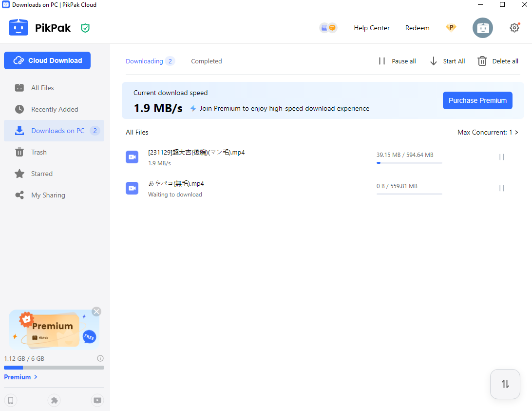This screenshot has height=411, width=532.
Task: Switch to the Completed tab
Action: point(206,61)
